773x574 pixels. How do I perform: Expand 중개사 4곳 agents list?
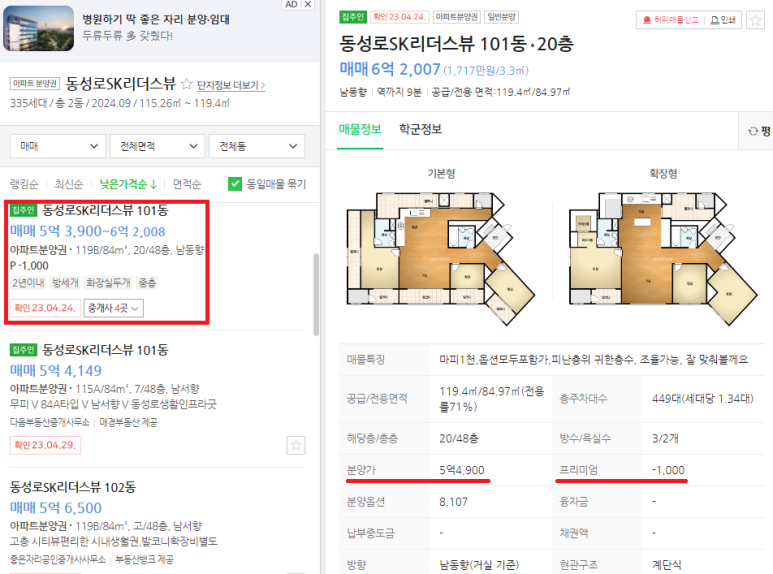(x=113, y=308)
